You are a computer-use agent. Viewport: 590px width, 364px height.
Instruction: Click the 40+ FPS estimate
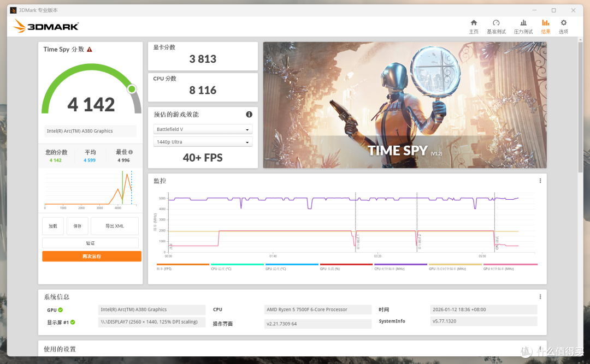point(203,158)
